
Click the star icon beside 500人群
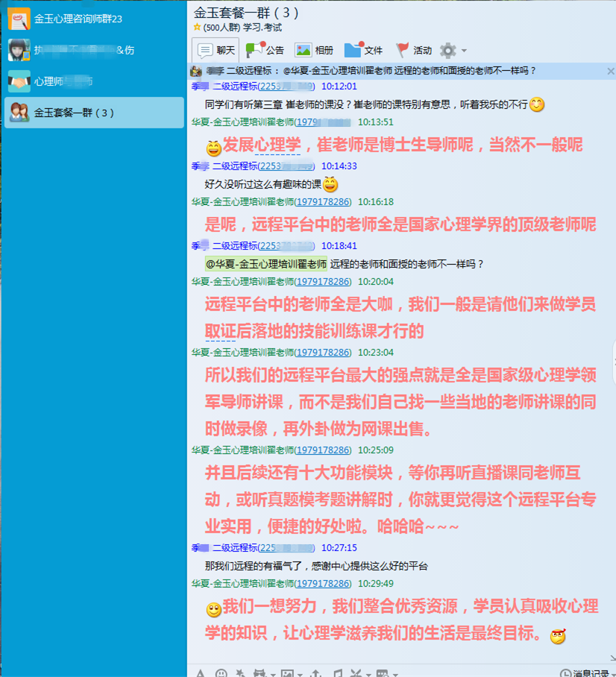click(197, 27)
